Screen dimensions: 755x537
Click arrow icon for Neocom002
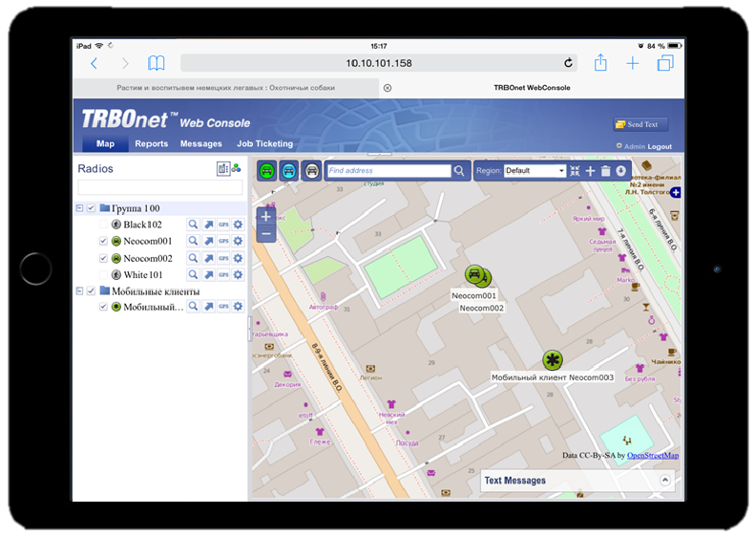[208, 258]
